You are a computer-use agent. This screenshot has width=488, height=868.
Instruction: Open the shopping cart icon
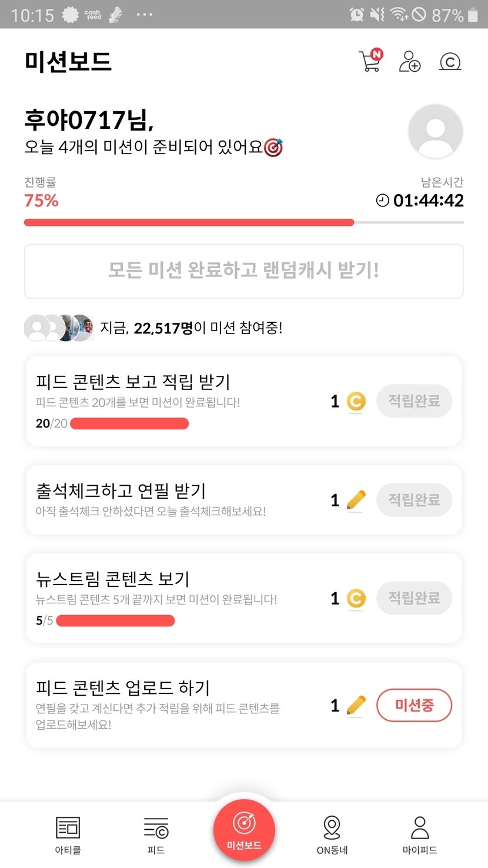coord(370,61)
